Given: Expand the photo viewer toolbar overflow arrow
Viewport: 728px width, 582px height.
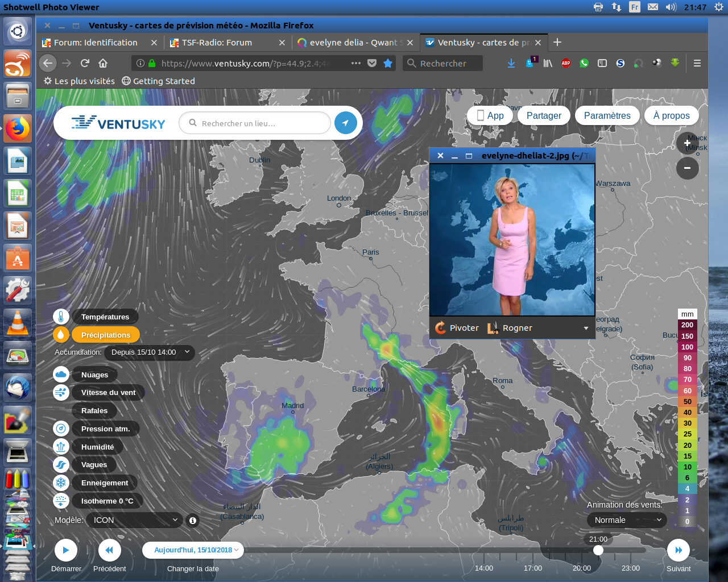Looking at the screenshot, I should point(586,328).
